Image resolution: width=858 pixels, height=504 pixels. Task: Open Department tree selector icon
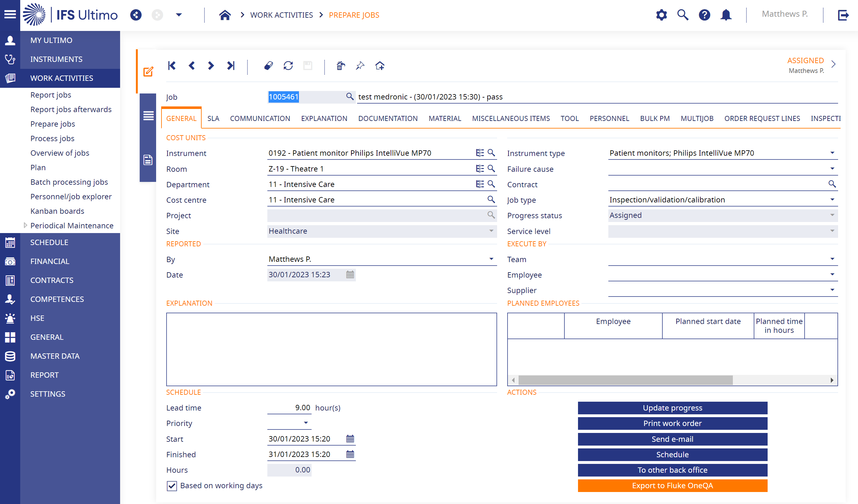click(x=480, y=184)
